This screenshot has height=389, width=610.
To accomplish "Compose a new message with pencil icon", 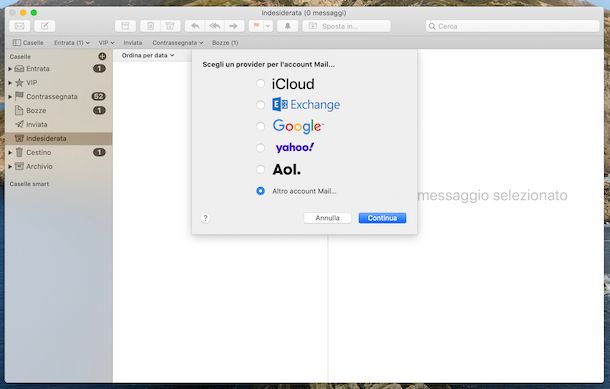I will [45, 26].
